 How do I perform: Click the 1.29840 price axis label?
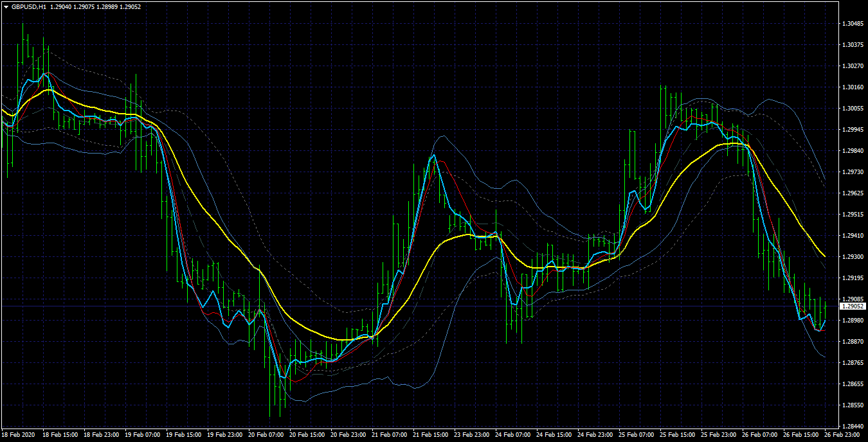pos(853,151)
